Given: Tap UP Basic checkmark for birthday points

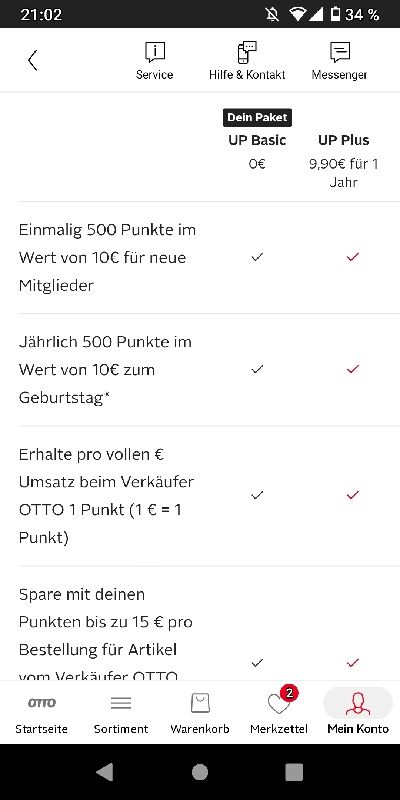Looking at the screenshot, I should [x=257, y=369].
